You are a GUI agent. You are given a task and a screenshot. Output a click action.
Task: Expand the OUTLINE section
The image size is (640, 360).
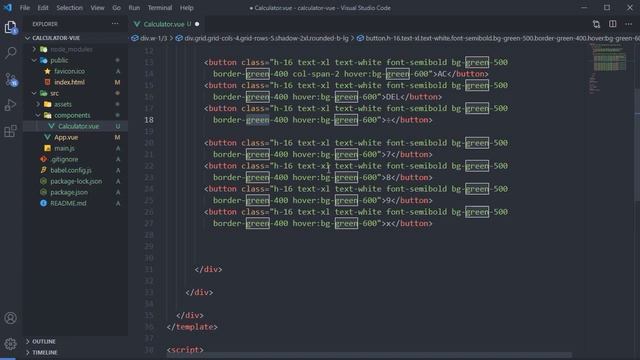click(76, 341)
